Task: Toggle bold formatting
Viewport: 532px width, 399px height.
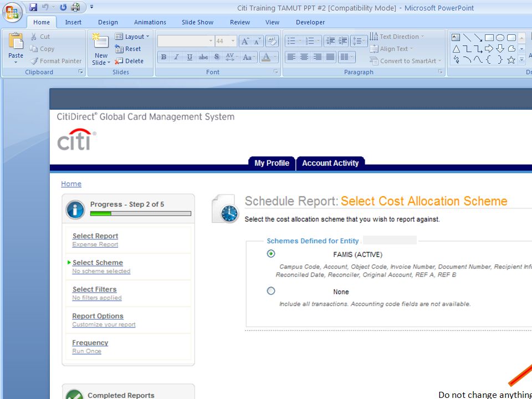Action: click(163, 57)
